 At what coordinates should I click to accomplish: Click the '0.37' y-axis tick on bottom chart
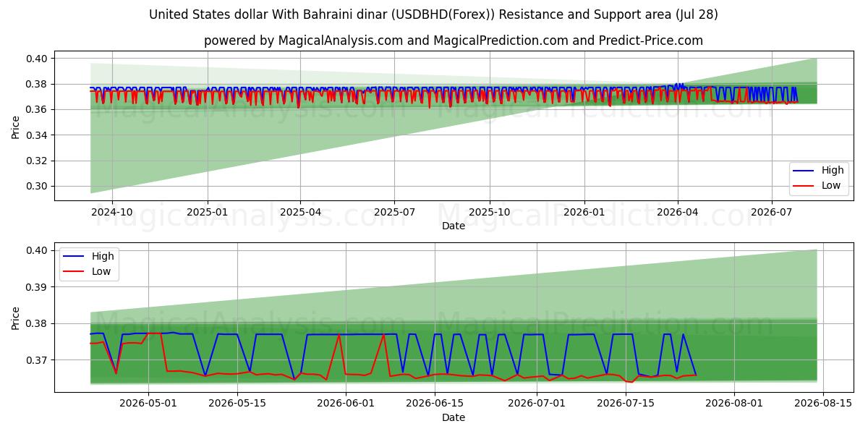click(38, 360)
